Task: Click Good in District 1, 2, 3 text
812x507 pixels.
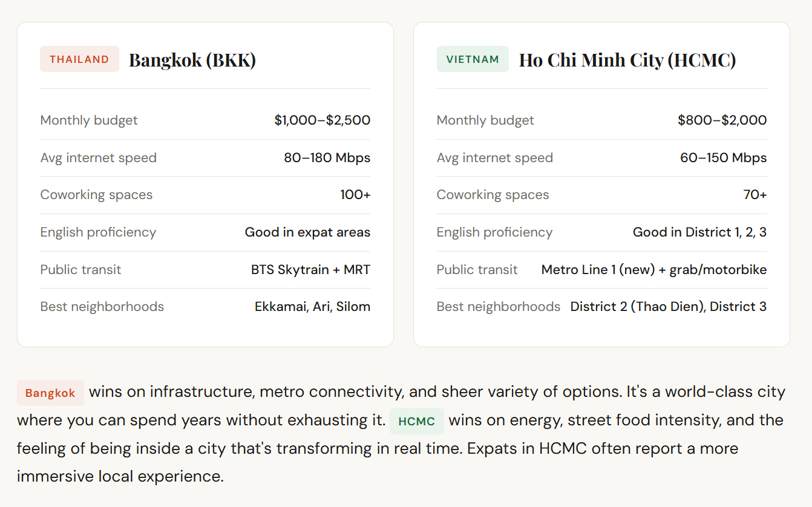Action: click(x=699, y=232)
